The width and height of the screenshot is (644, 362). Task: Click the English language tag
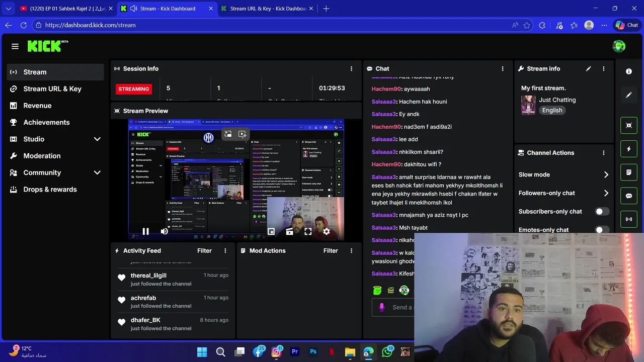552,110
